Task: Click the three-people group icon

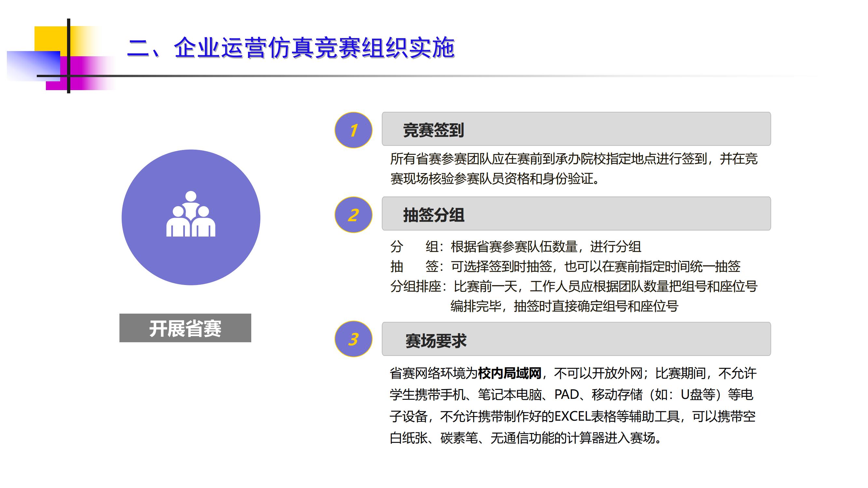Action: (x=191, y=214)
